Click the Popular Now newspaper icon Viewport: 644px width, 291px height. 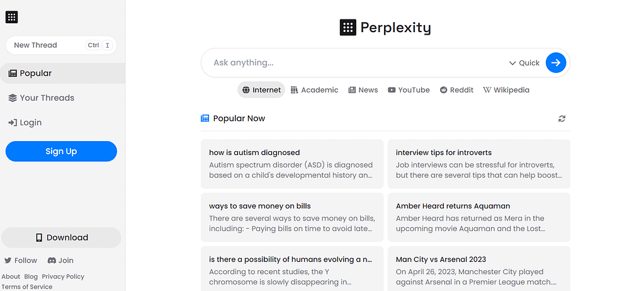click(205, 118)
